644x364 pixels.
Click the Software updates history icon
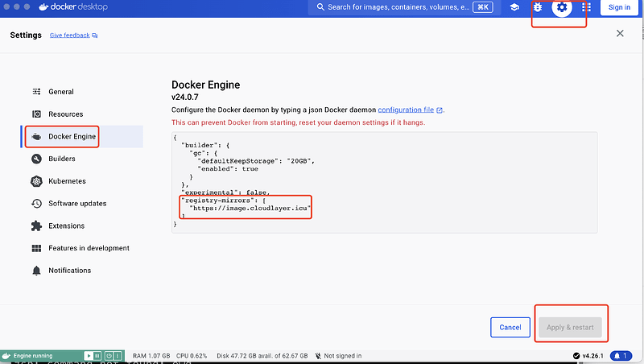tap(36, 204)
